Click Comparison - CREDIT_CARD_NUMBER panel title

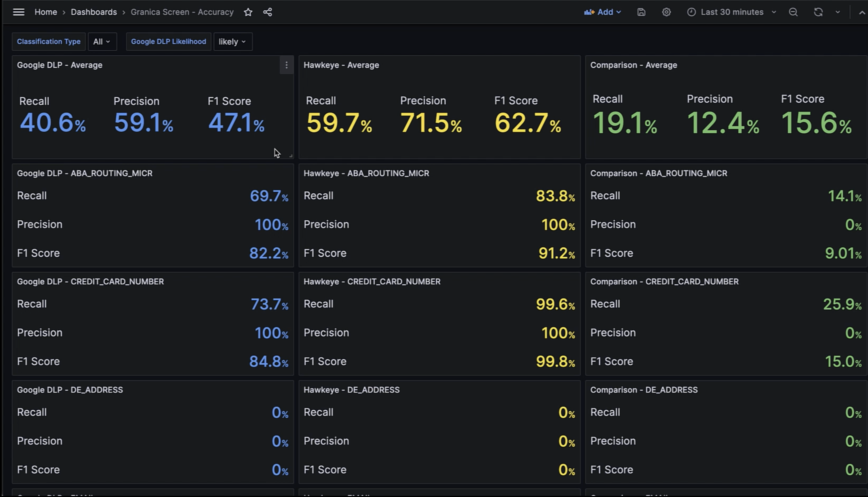pyautogui.click(x=664, y=282)
